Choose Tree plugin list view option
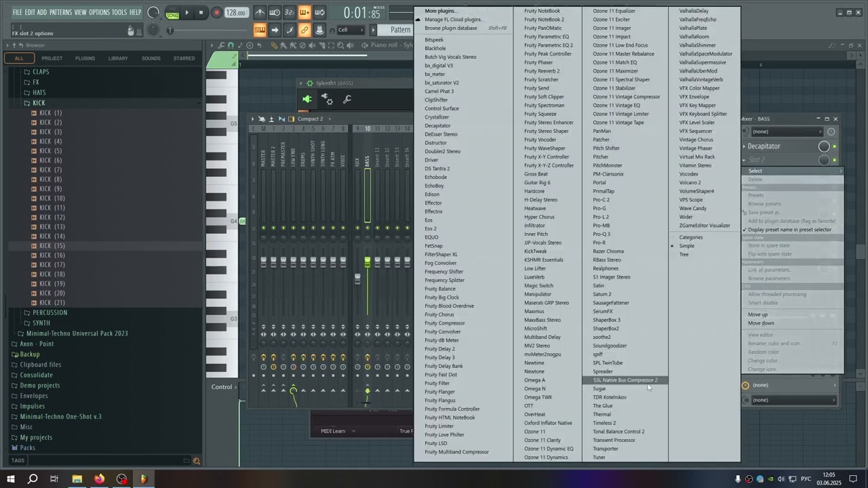 pos(684,255)
